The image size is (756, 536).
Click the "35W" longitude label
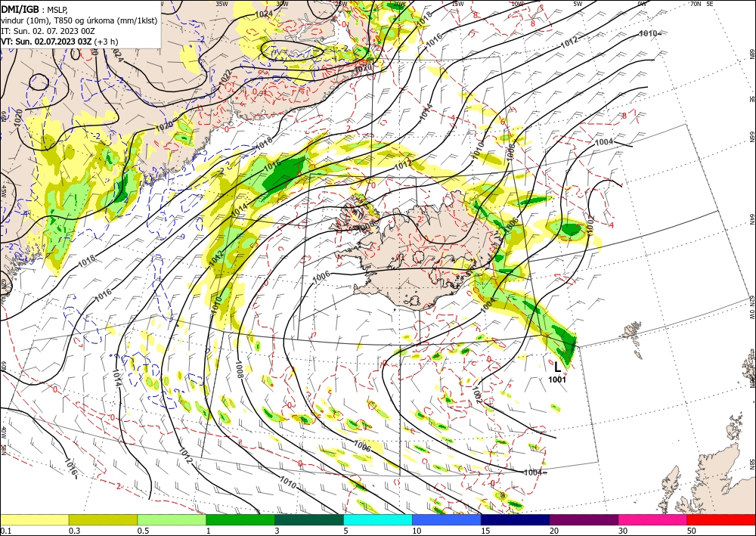(222, 4)
